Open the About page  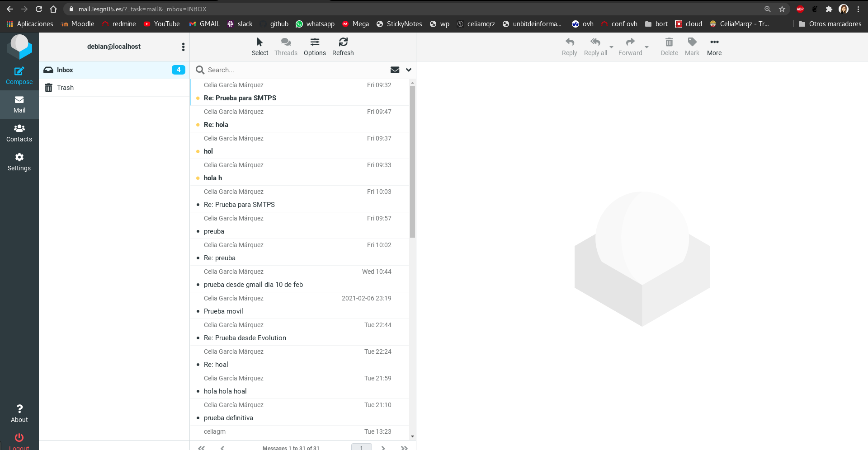[19, 413]
